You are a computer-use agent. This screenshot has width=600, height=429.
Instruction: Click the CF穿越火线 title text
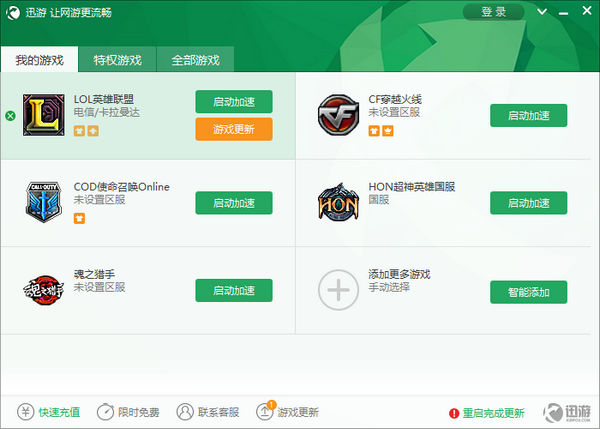coord(395,100)
